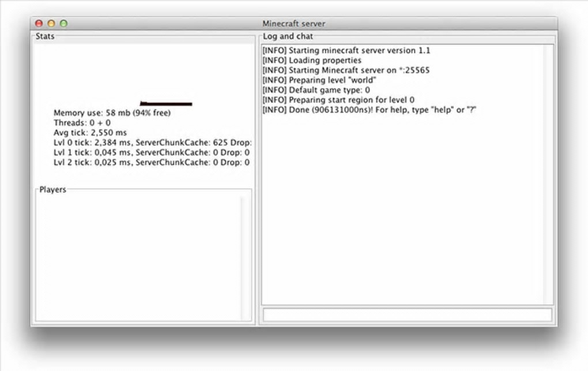Click the 'Players' panel label
This screenshot has width=588, height=371.
53,190
